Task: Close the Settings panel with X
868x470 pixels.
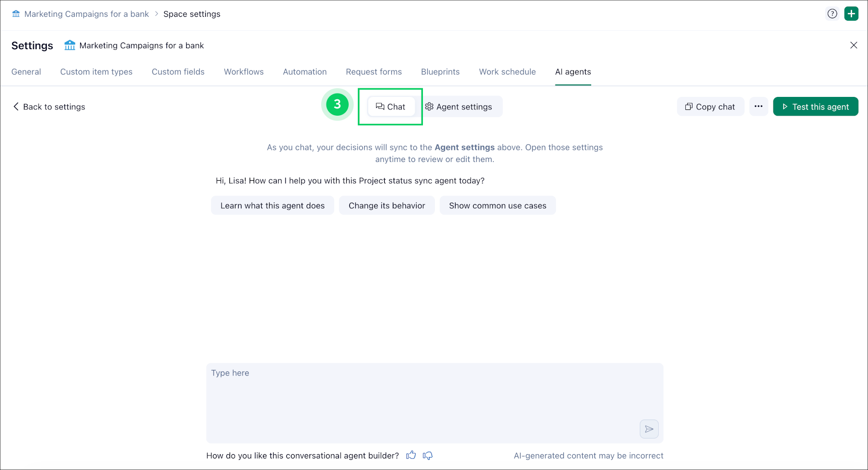Action: [854, 45]
